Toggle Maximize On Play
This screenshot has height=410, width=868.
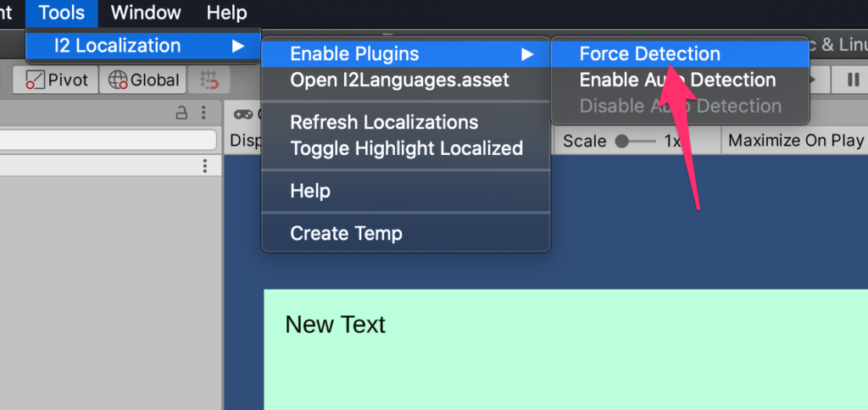[x=795, y=141]
